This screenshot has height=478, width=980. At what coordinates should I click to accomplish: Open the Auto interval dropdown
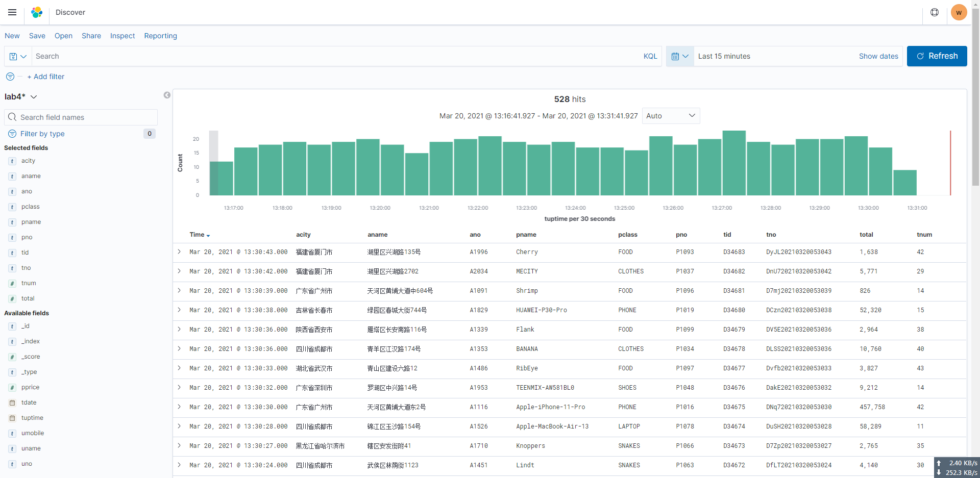click(x=671, y=116)
